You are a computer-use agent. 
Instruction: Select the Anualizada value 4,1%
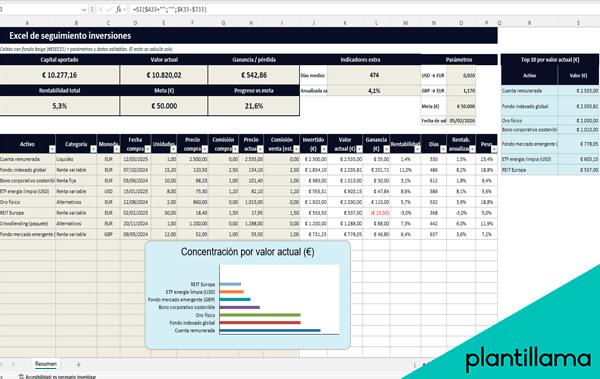tap(374, 91)
